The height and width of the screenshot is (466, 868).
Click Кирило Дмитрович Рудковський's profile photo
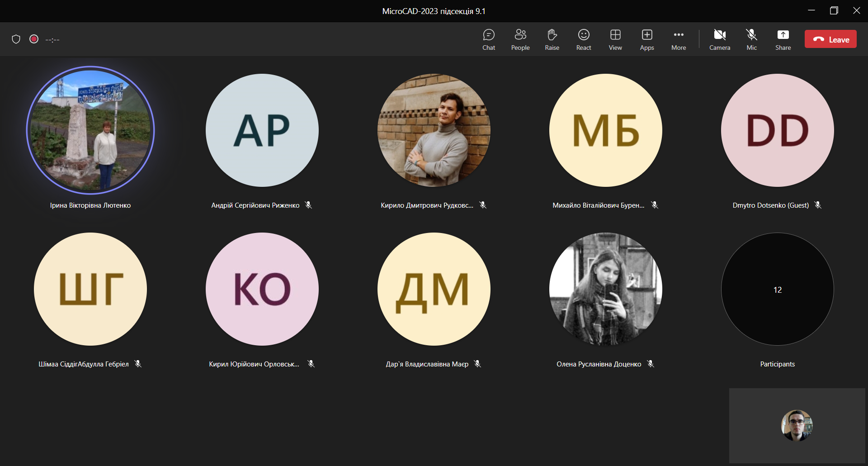pos(434,130)
